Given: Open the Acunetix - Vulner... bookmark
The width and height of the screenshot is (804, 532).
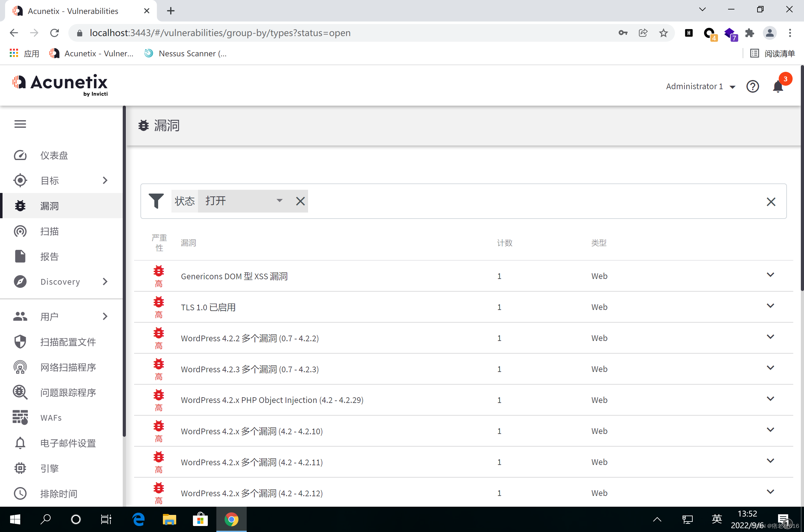Looking at the screenshot, I should pos(91,53).
